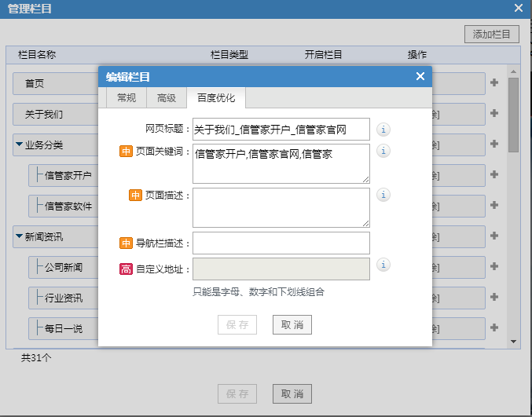Image resolution: width=532 pixels, height=417 pixels.
Task: Close the 编辑栏目 dialog with X
Action: [x=420, y=76]
